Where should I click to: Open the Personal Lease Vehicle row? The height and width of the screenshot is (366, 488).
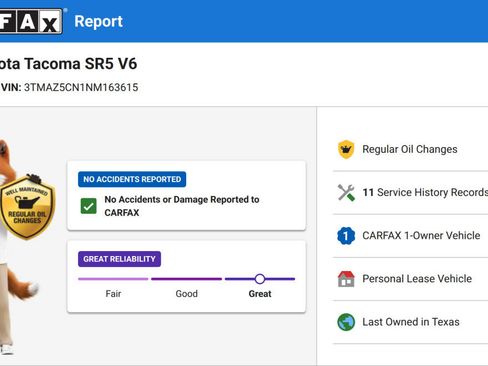[410, 279]
